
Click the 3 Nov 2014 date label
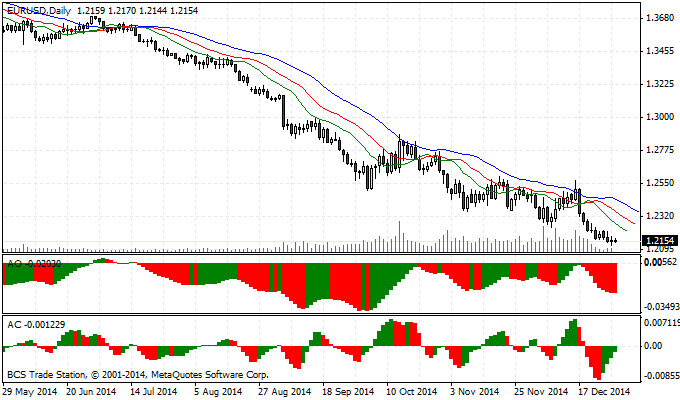pyautogui.click(x=475, y=392)
